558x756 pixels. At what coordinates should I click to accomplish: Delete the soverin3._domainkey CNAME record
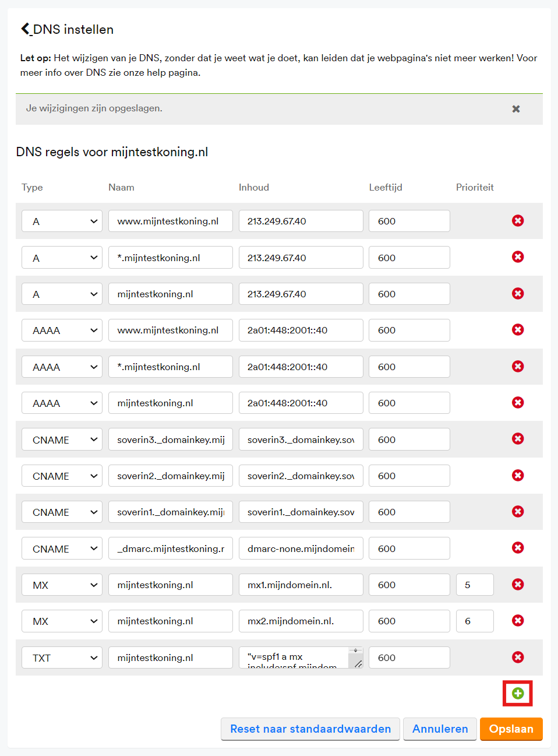[x=517, y=439]
